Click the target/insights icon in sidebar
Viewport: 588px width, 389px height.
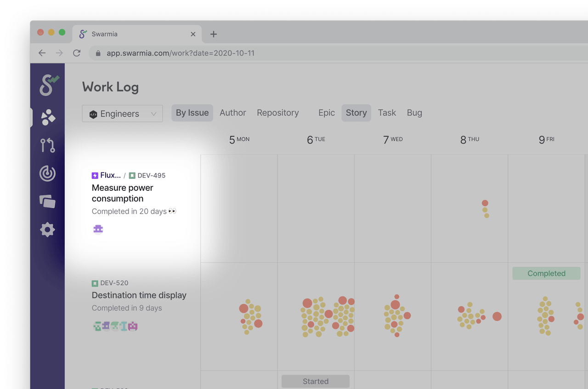point(47,173)
